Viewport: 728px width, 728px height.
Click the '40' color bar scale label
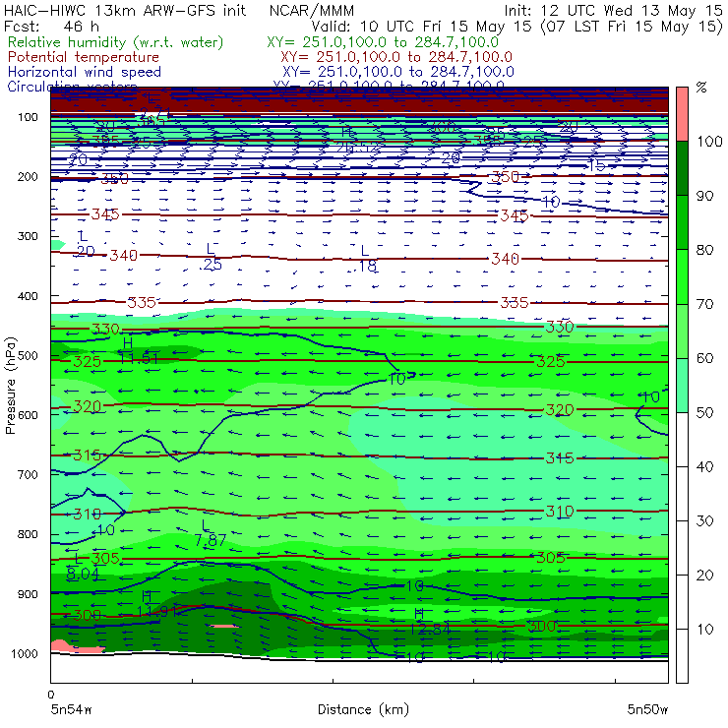(704, 467)
